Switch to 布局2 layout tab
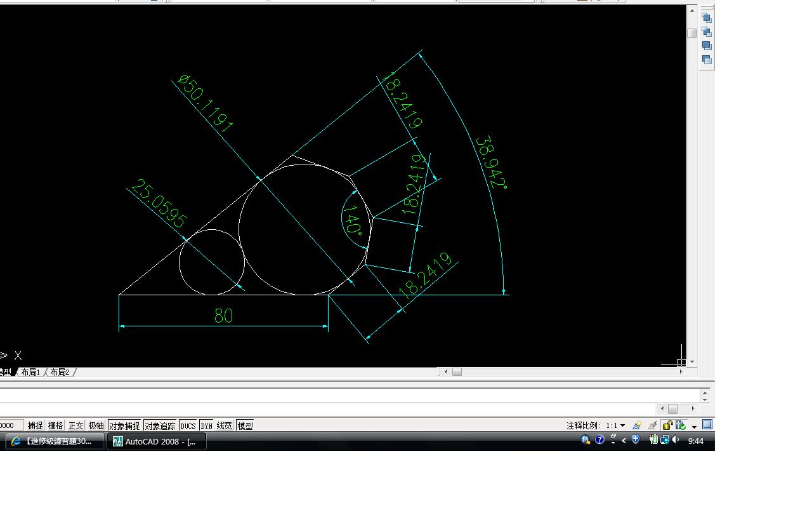Viewport: 812px width, 508px height. 60,372
